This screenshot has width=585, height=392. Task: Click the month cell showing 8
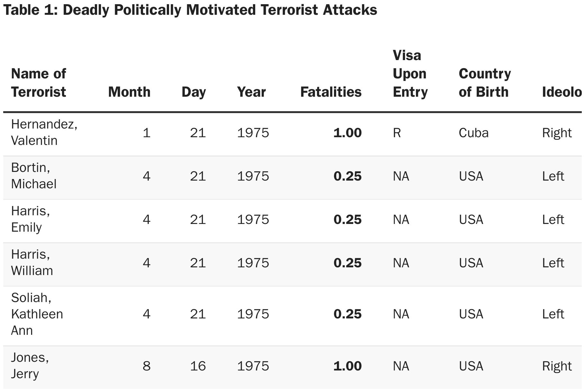147,366
